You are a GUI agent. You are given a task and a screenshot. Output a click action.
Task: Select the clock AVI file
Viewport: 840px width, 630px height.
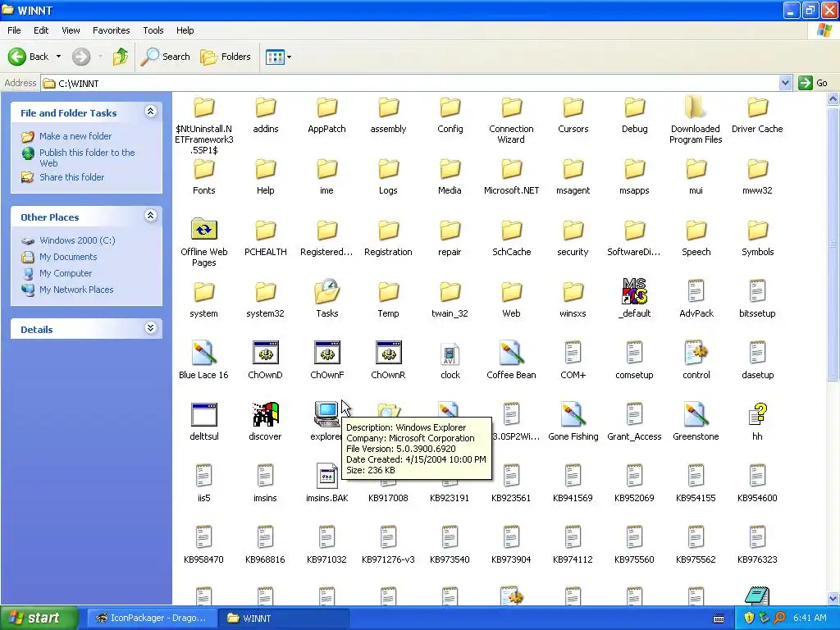point(450,354)
